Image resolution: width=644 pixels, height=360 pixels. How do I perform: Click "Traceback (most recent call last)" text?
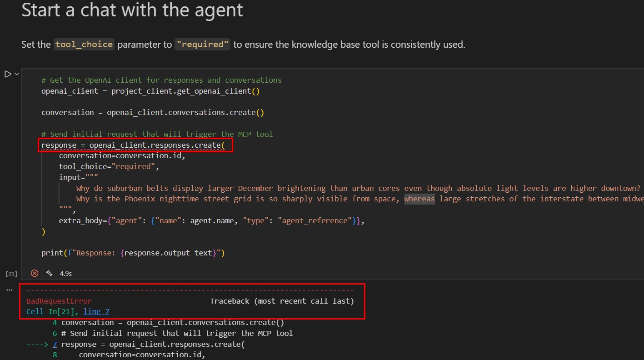coord(282,301)
